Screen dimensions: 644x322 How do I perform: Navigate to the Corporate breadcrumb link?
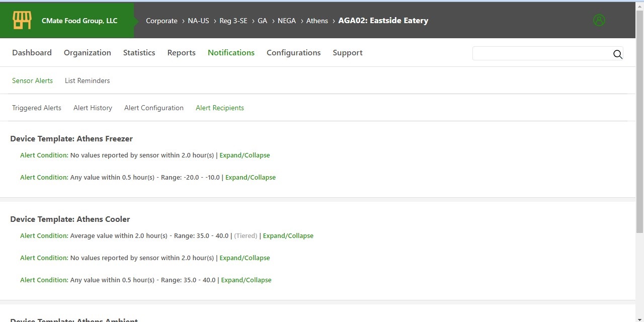[162, 21]
